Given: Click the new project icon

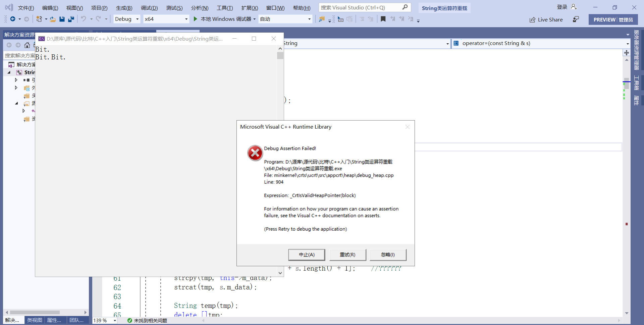Looking at the screenshot, I should 39,19.
